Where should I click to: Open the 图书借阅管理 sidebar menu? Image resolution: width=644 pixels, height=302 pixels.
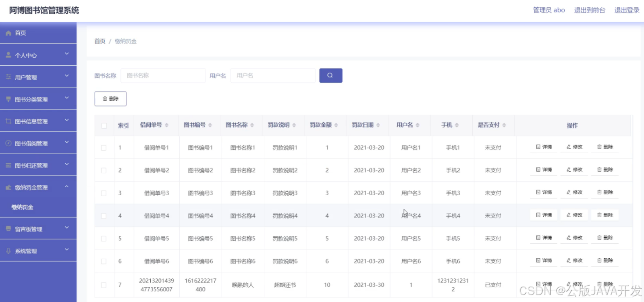38,143
